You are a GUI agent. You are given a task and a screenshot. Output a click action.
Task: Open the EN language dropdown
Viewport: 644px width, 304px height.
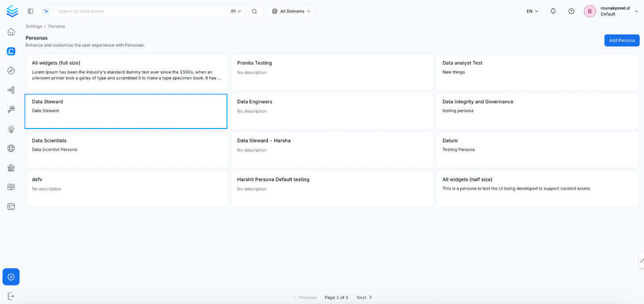click(532, 11)
